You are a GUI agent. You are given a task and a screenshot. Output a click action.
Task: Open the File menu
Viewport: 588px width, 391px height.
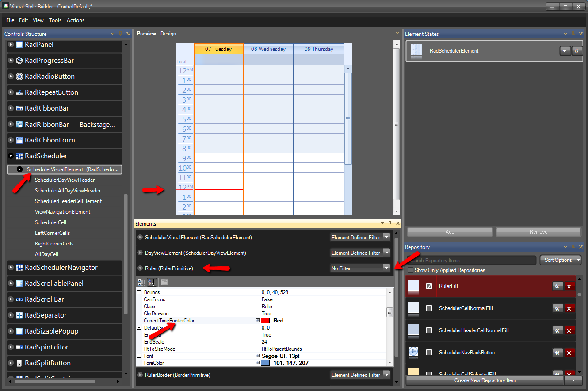(10, 20)
